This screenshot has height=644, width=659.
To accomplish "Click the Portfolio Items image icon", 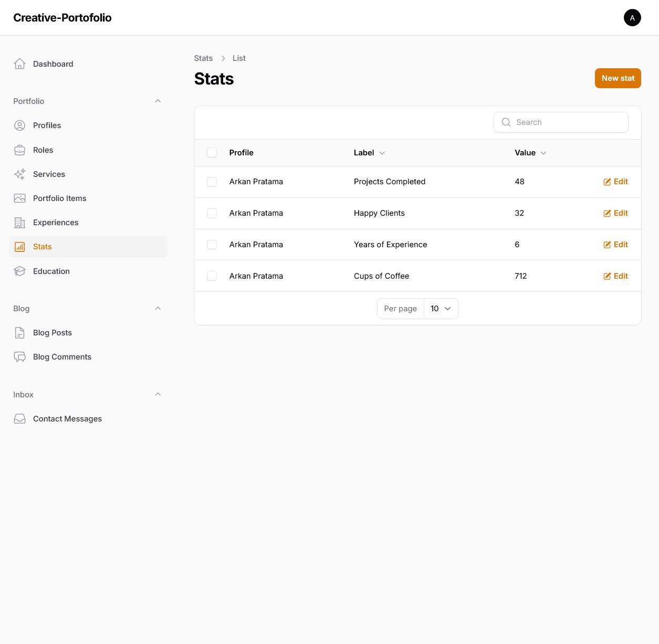I will 19,198.
